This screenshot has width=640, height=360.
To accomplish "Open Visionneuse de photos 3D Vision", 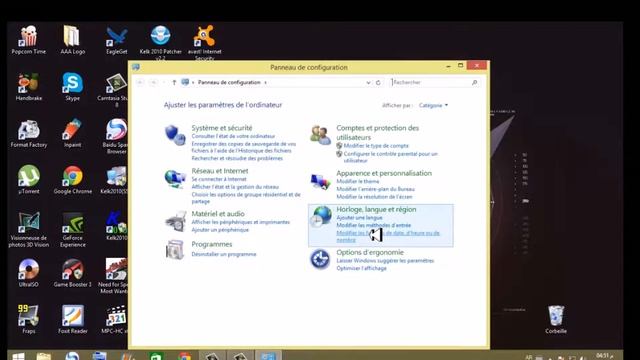I will point(29,229).
